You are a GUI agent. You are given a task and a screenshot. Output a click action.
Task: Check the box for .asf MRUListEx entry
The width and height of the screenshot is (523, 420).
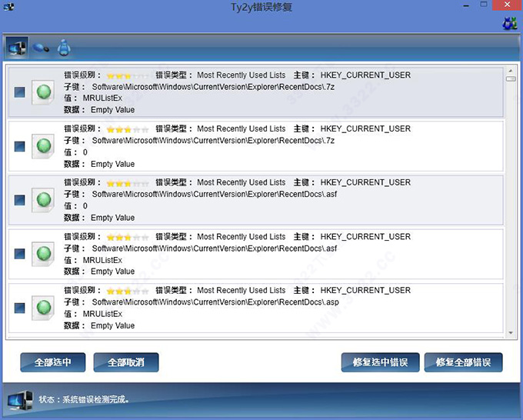(20, 254)
